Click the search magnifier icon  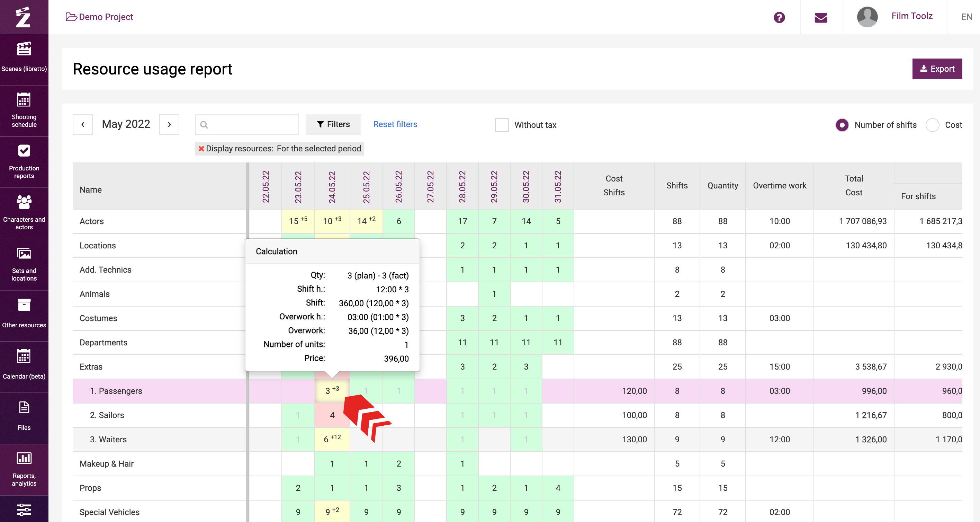pos(204,124)
